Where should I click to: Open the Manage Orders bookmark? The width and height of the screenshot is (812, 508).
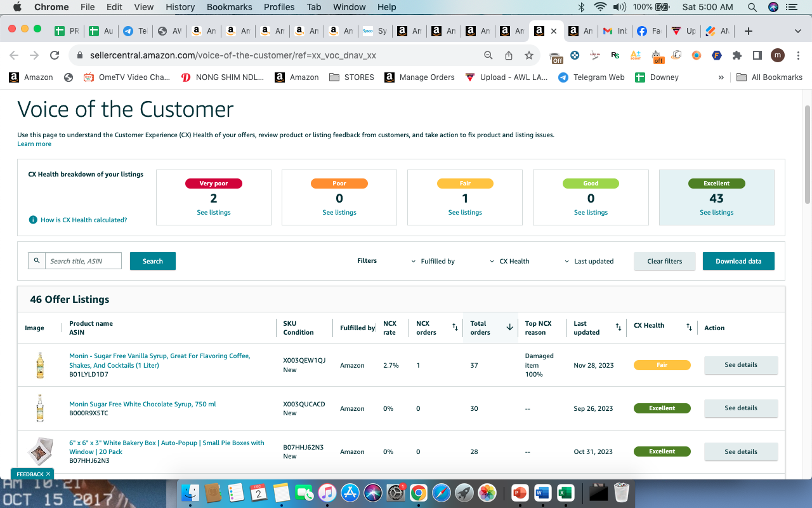pyautogui.click(x=420, y=77)
